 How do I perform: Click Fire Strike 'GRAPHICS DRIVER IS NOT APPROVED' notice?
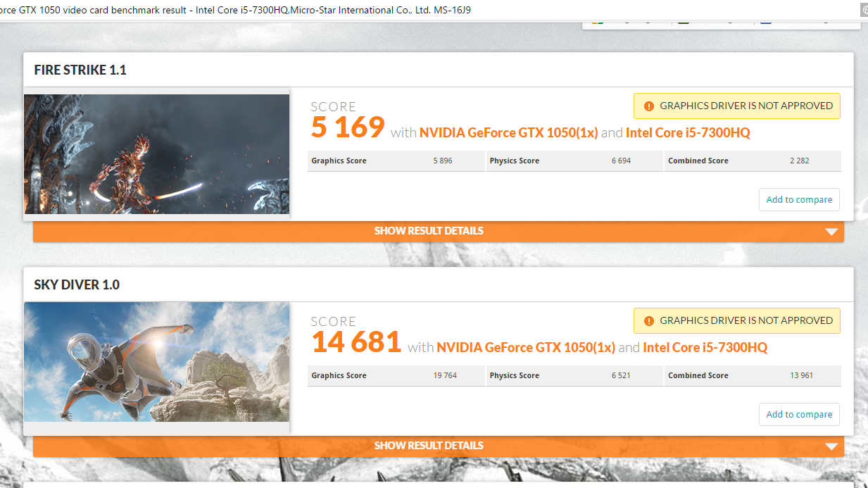(x=737, y=106)
